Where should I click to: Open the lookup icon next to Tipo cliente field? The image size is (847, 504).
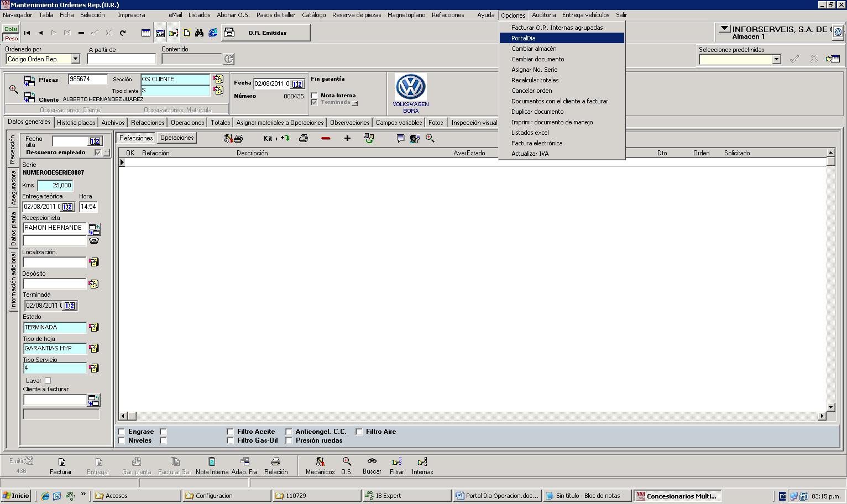(x=218, y=90)
